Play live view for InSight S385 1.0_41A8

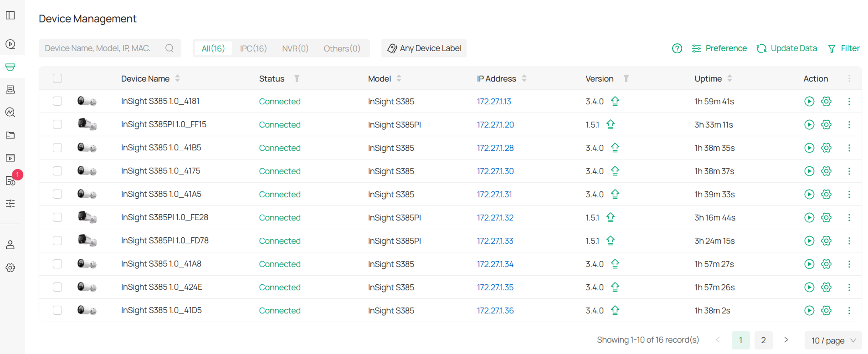[x=809, y=264]
